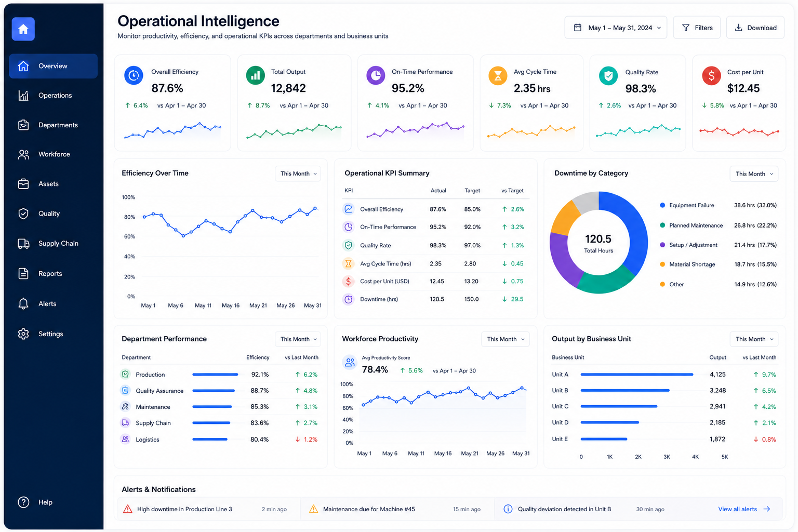The width and height of the screenshot is (798, 532).
Task: Click the Overall Efficiency 87.6% value
Action: pyautogui.click(x=167, y=88)
